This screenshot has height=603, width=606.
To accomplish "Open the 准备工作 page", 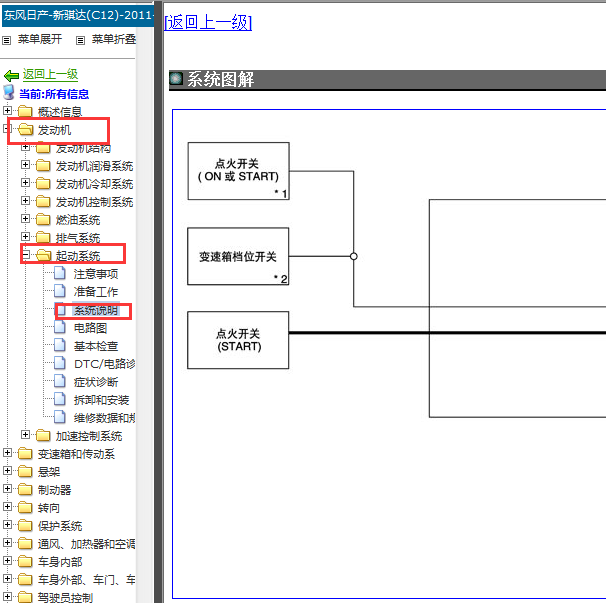I will tap(96, 291).
